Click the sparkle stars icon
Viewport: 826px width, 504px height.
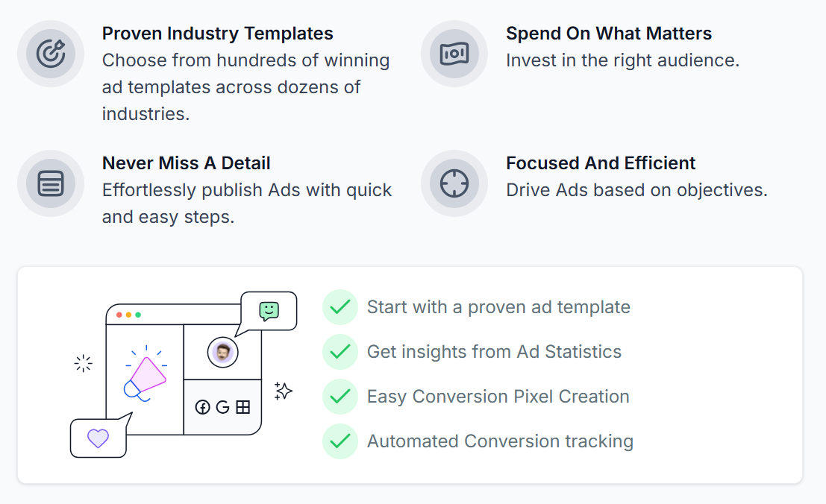coord(283,391)
